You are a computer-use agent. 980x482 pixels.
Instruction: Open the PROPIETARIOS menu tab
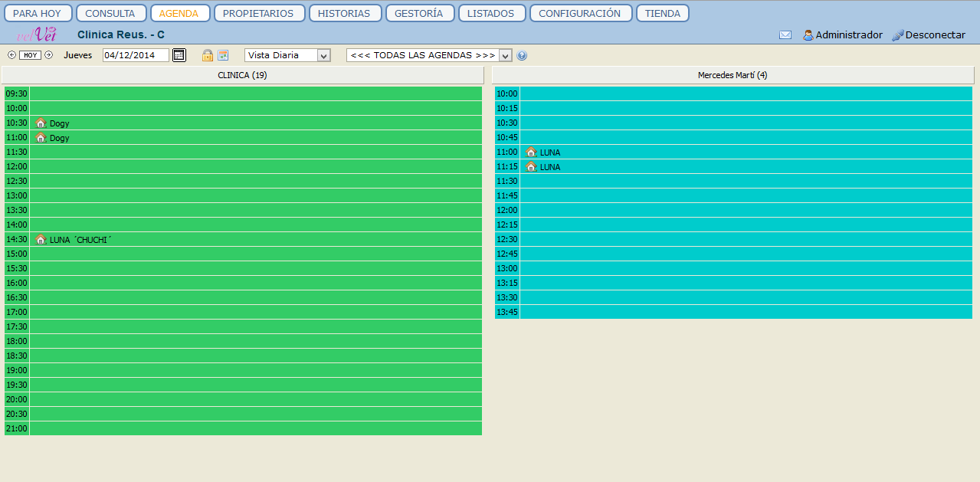[x=259, y=13]
